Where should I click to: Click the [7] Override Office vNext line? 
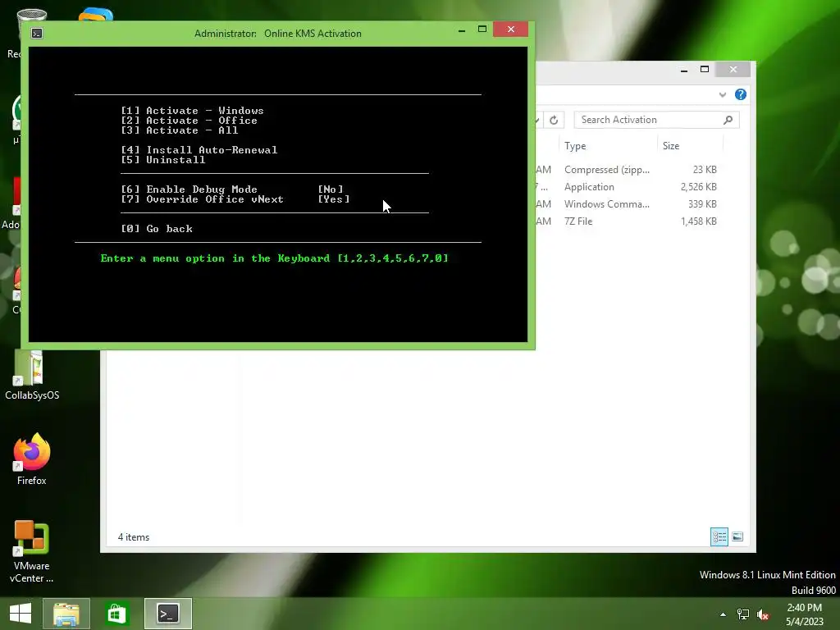235,199
